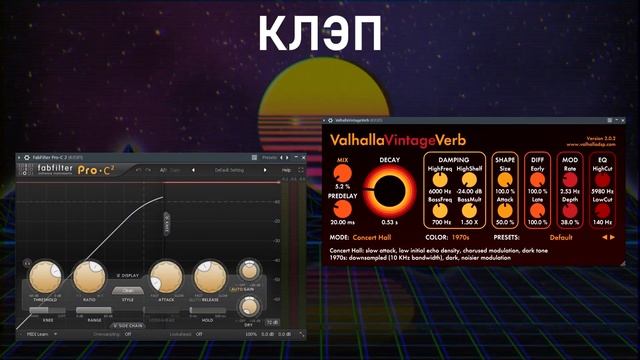Open the www.valhalladsp.com link
The image size is (640, 360).
tap(591, 144)
